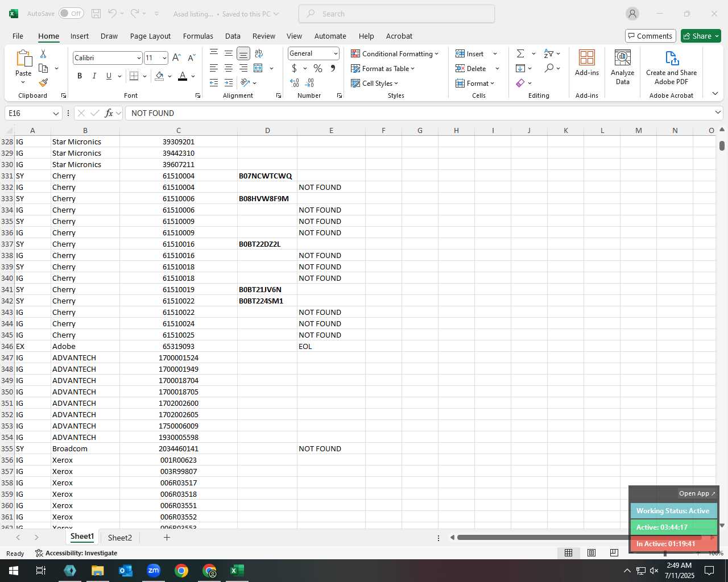Increase font size with large A
This screenshot has width=728, height=582.
coord(176,58)
